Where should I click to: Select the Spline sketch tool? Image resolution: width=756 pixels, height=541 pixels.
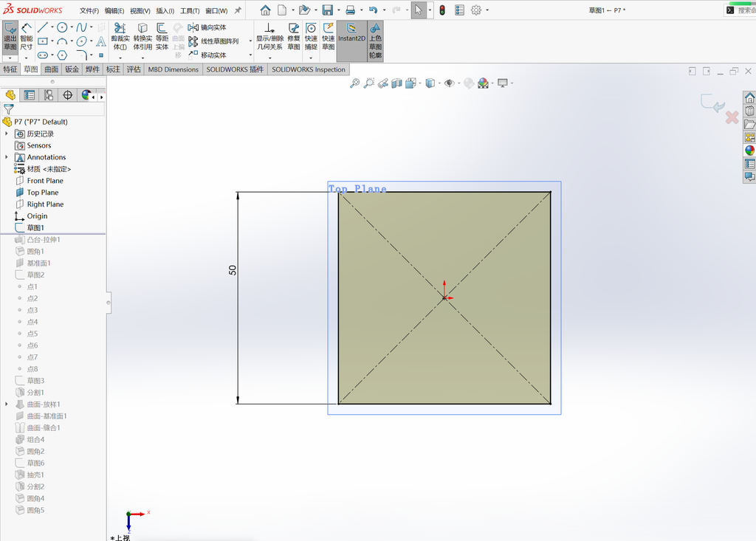(81, 27)
